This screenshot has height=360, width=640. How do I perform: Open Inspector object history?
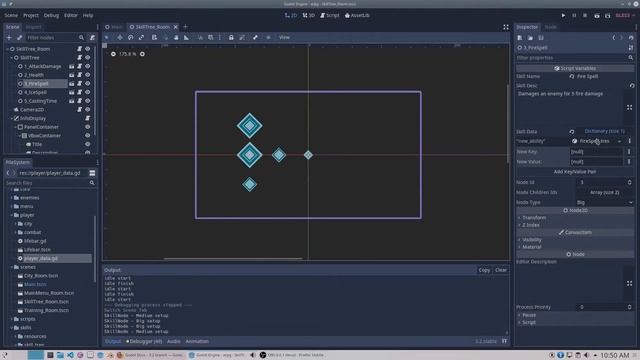tap(631, 38)
